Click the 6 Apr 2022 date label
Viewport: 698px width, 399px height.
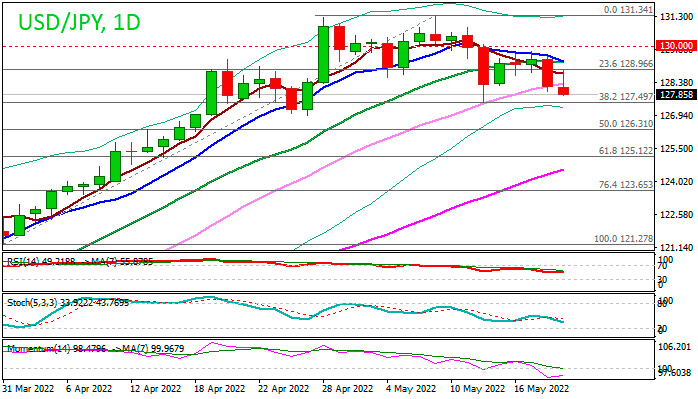tap(89, 389)
